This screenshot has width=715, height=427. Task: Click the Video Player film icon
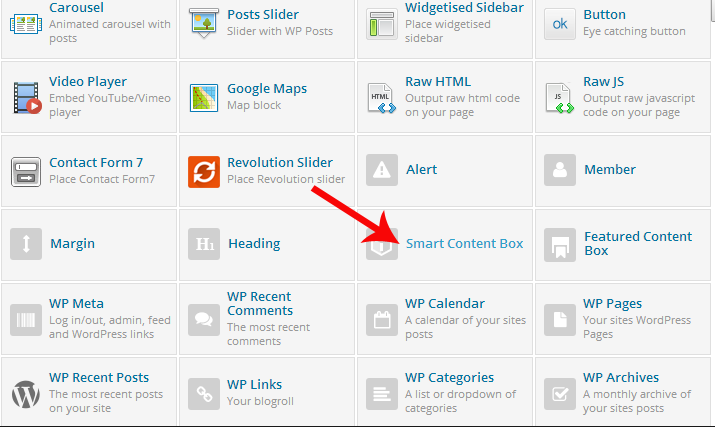pyautogui.click(x=26, y=96)
